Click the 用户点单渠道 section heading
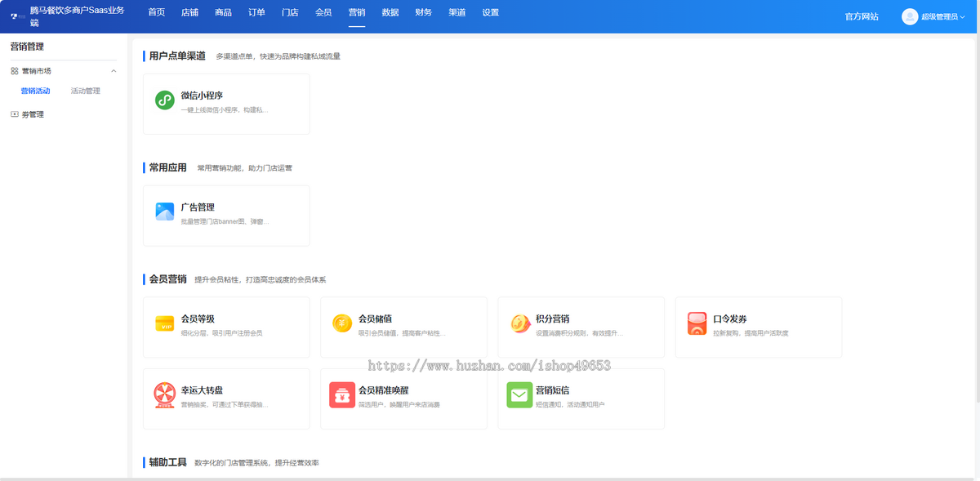This screenshot has height=481, width=980. [177, 56]
